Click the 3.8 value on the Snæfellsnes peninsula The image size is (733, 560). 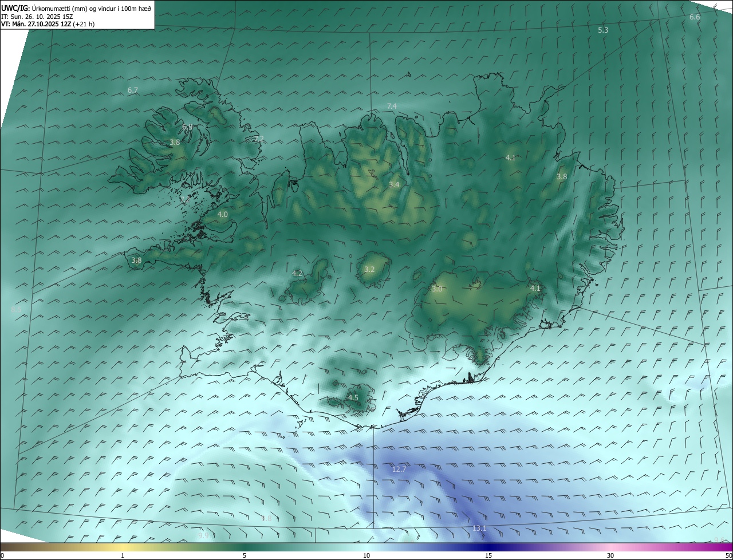[x=136, y=260]
